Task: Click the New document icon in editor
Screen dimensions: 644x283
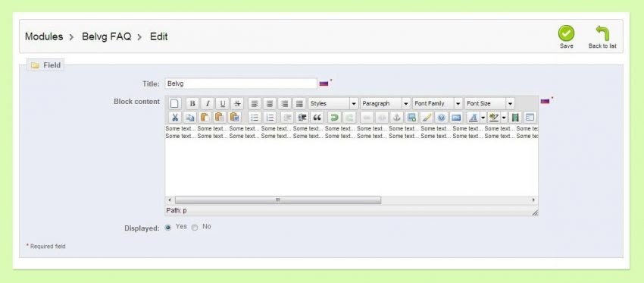Action: pos(175,104)
